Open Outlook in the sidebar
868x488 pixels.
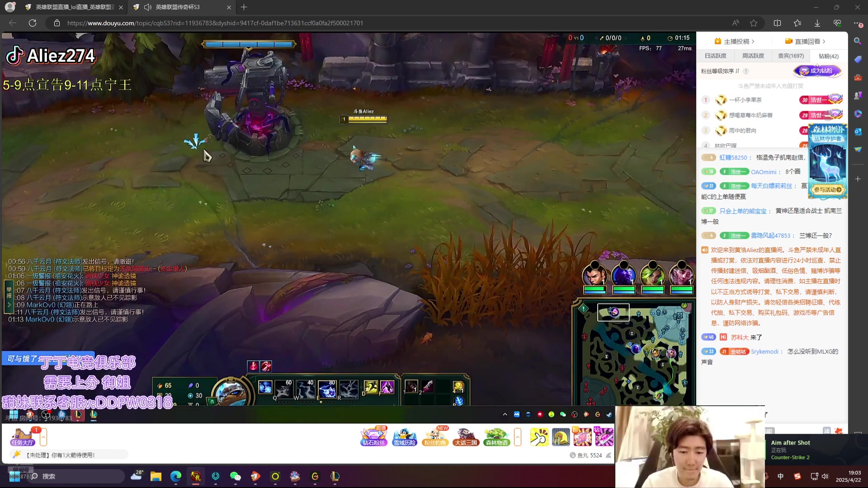coord(858,131)
